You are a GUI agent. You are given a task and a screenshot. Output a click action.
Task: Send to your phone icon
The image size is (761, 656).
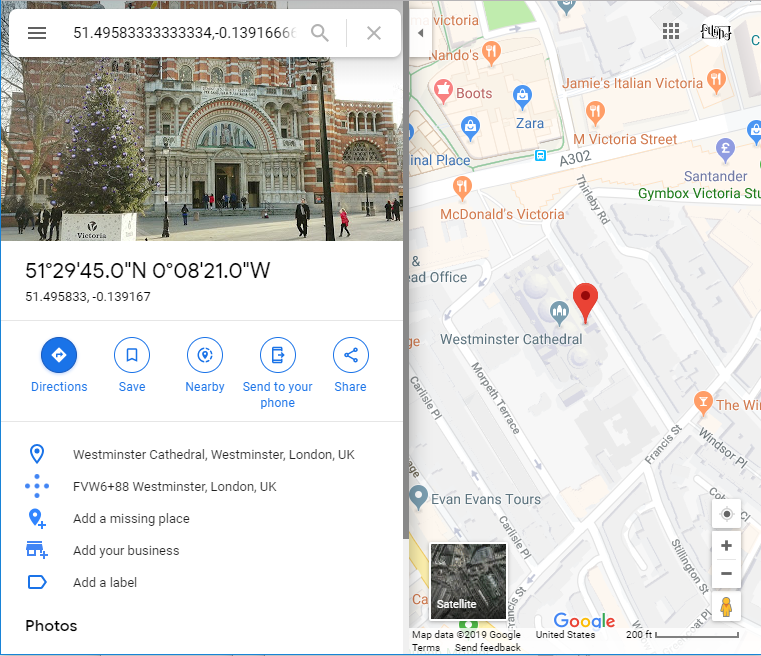point(278,355)
